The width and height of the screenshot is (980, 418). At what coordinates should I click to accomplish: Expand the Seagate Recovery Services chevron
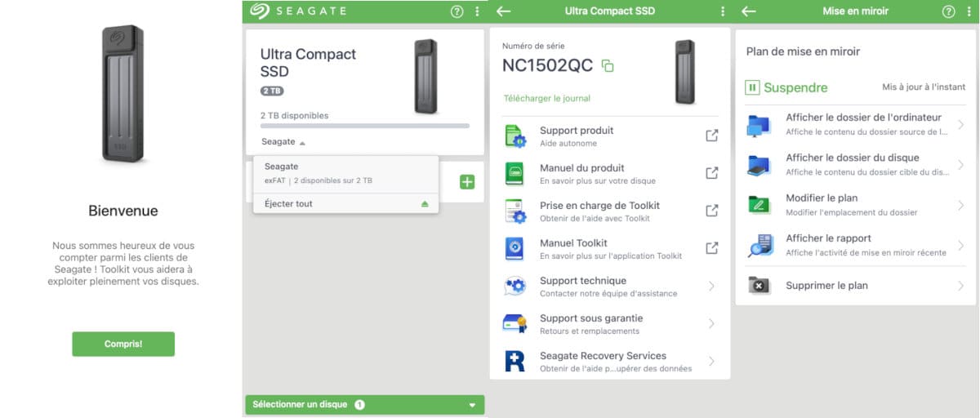(711, 361)
